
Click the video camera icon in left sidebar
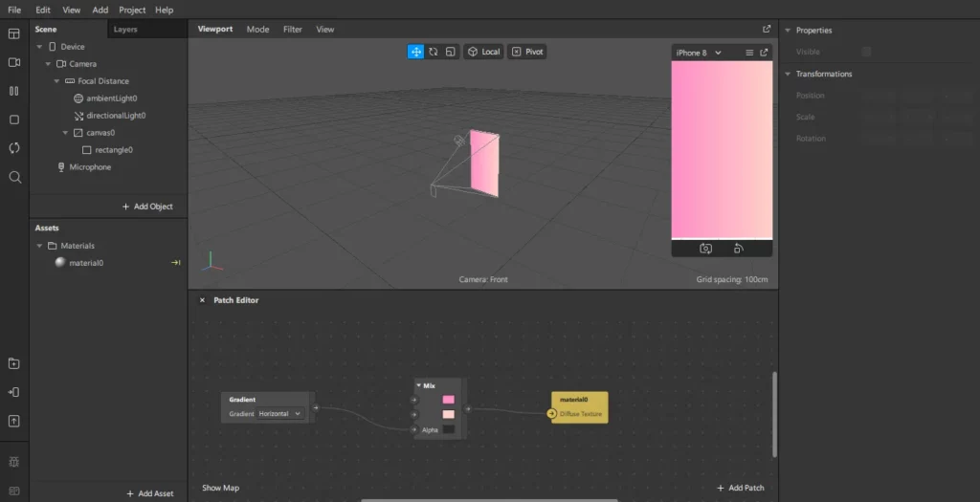tap(14, 62)
